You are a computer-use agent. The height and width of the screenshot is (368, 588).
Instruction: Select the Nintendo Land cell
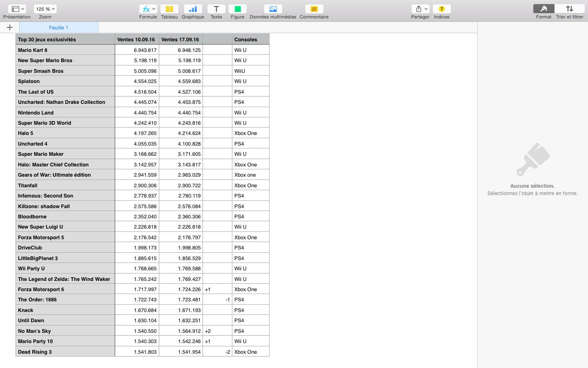[65, 112]
